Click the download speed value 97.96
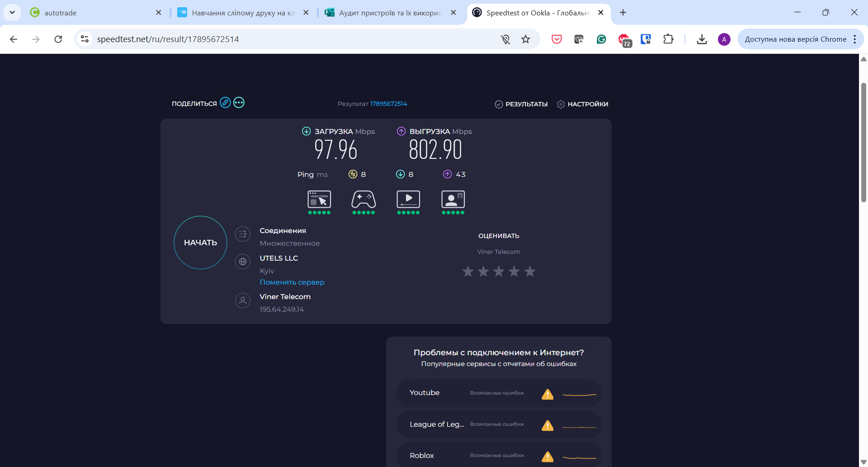868x467 pixels. [336, 150]
